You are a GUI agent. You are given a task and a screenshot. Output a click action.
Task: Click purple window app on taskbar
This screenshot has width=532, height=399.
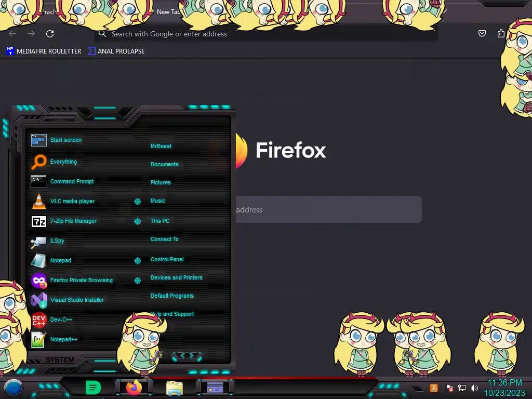[215, 388]
